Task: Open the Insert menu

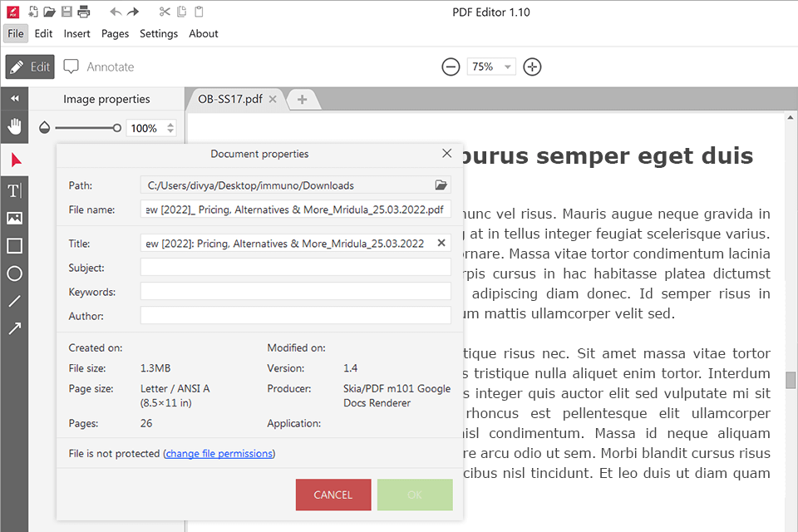Action: click(x=76, y=33)
